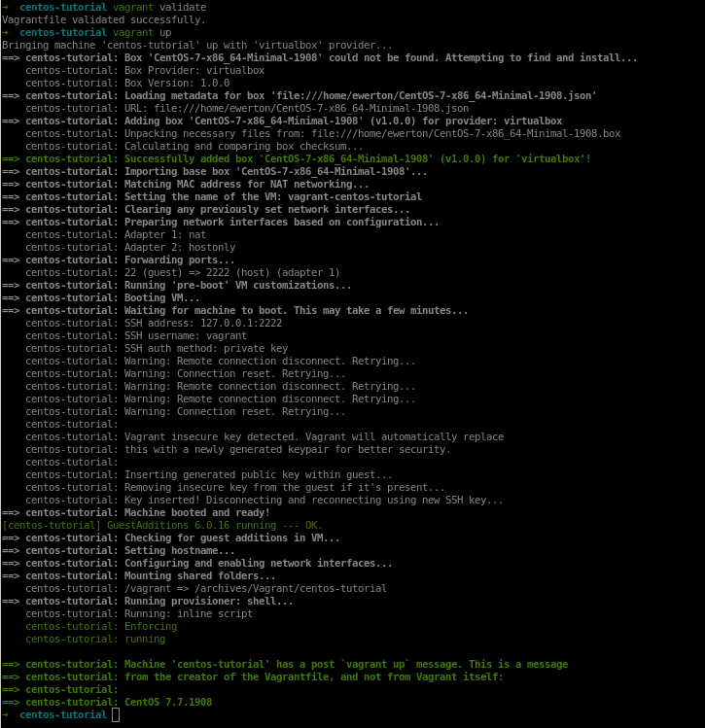The height and width of the screenshot is (728, 705).
Task: Click 'Adapter 2: hostonly' line
Action: [x=130, y=248]
